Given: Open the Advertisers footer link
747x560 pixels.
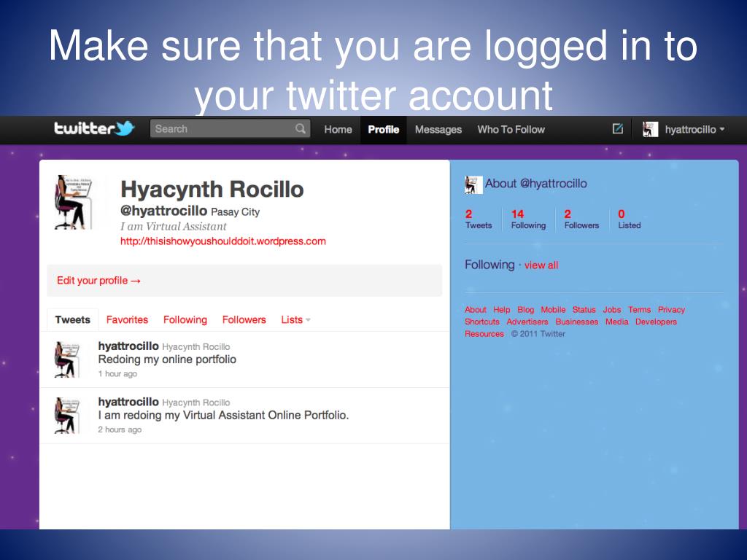Looking at the screenshot, I should click(x=527, y=322).
